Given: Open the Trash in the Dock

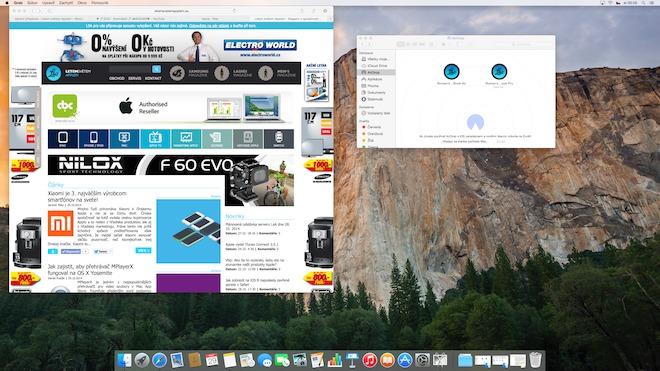Looking at the screenshot, I should (x=535, y=360).
